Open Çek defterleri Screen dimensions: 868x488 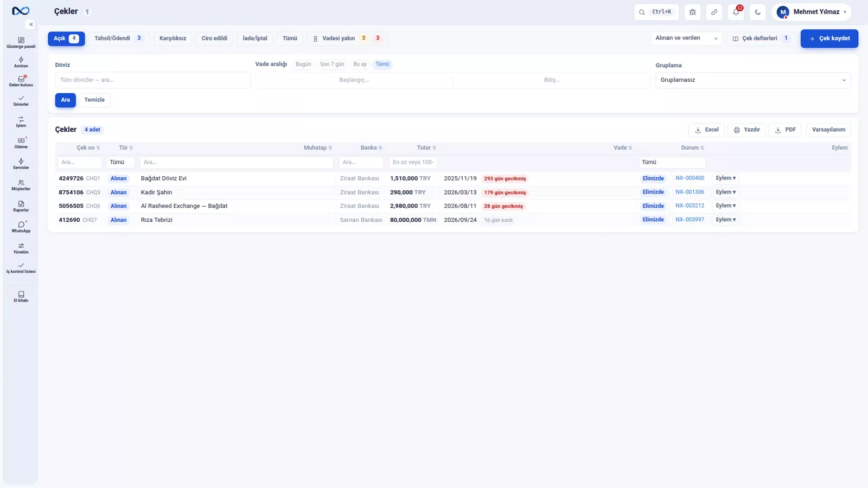point(761,38)
